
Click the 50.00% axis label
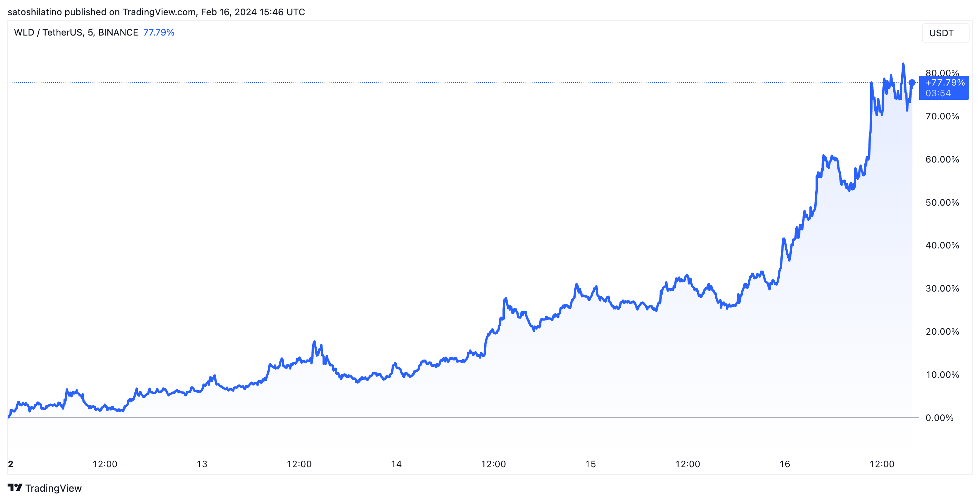[x=942, y=202]
